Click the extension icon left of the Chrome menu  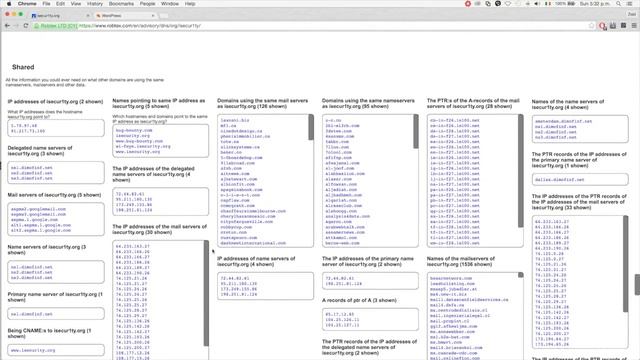[x=623, y=26]
